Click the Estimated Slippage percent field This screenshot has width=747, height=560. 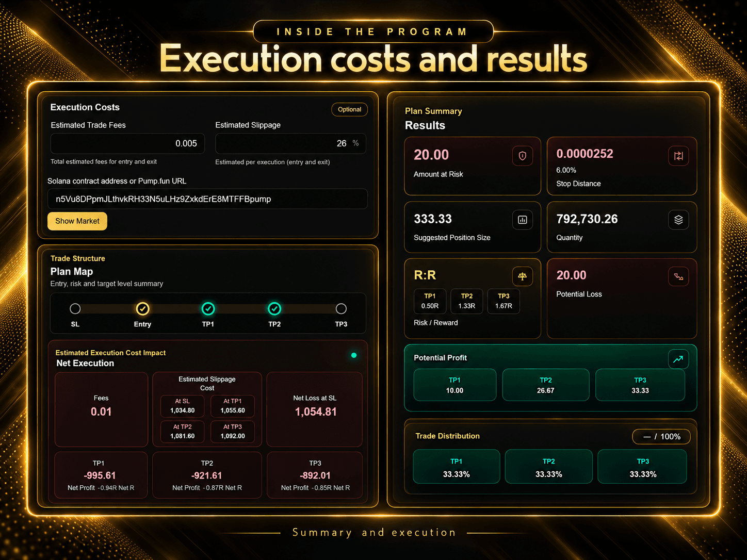point(290,143)
